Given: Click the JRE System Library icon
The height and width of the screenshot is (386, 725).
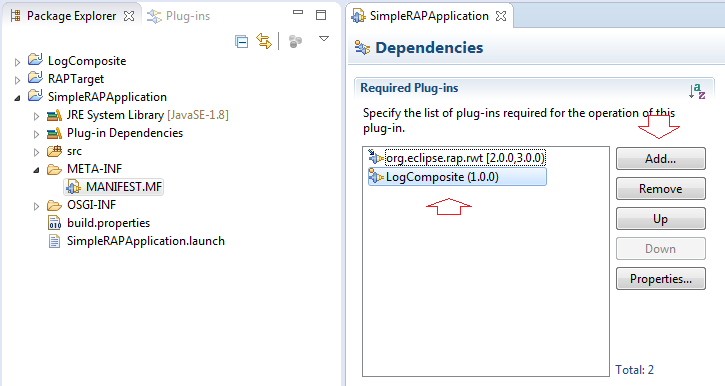Looking at the screenshot, I should (54, 115).
